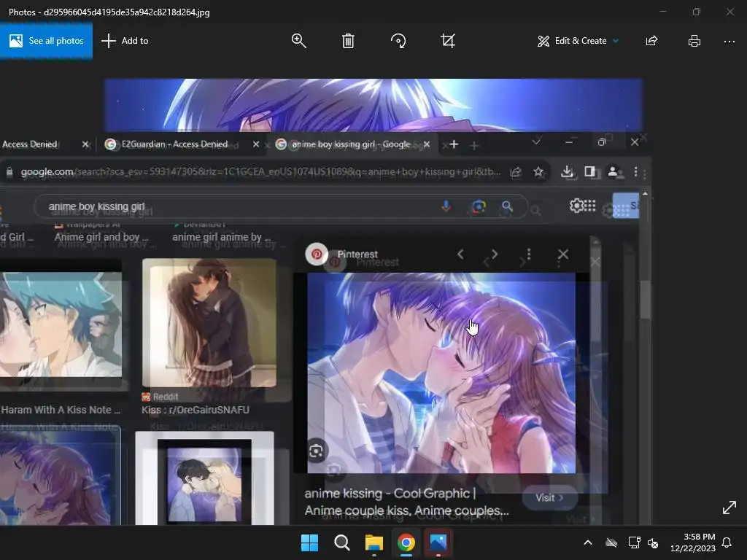Open the Chrome three-dot menu
747x560 pixels.
(635, 171)
